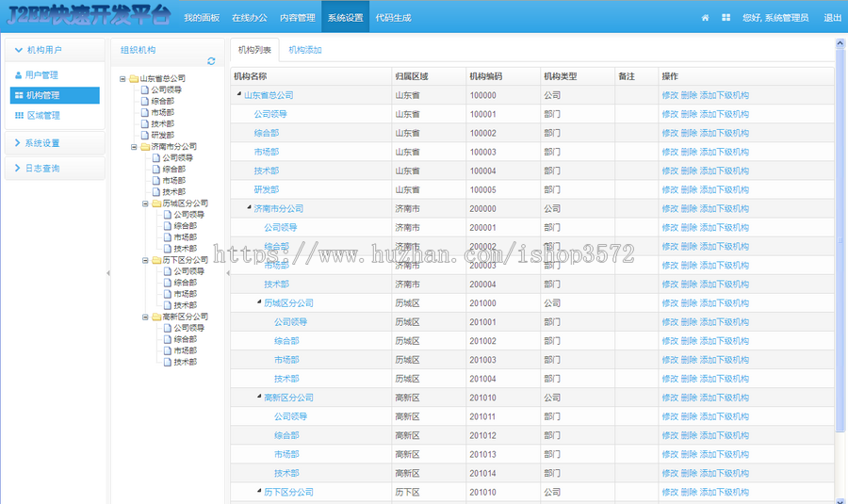Click 添加下级机构 for code 100005 row
This screenshot has width=848, height=504.
point(725,189)
